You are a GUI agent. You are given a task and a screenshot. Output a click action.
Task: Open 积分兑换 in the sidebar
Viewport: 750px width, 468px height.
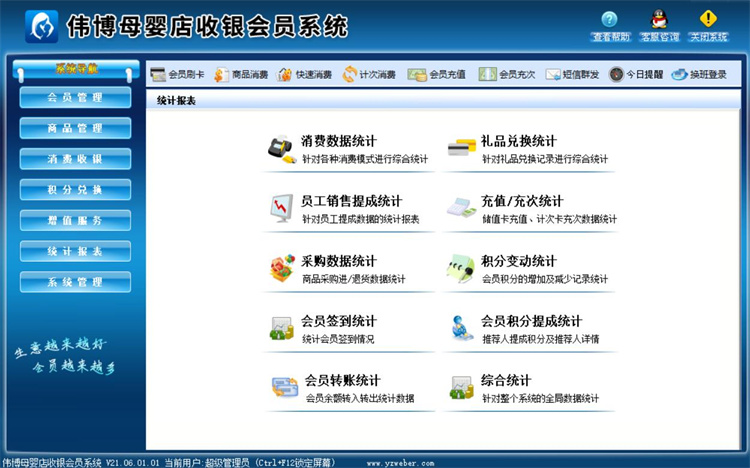click(x=75, y=190)
